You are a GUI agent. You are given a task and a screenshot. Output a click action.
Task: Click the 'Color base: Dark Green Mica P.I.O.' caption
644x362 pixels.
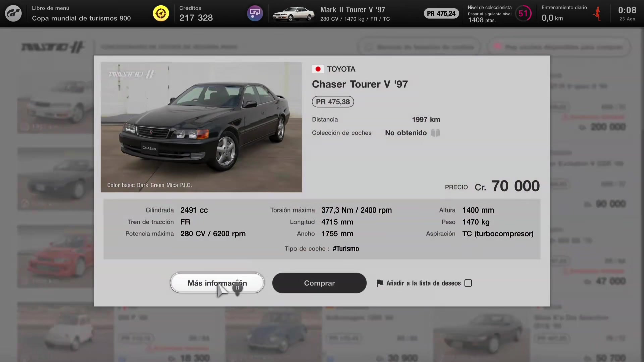(x=150, y=185)
